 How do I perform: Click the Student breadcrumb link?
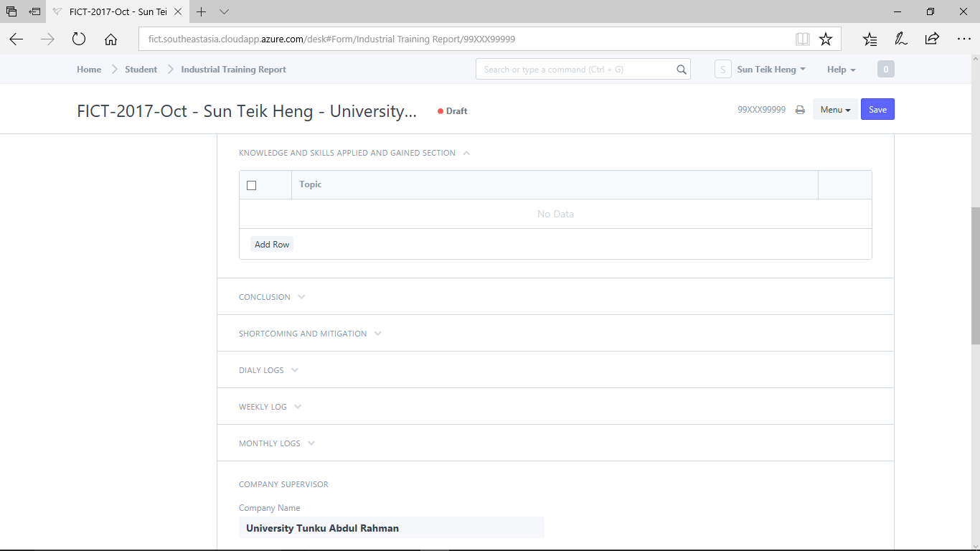coord(141,70)
